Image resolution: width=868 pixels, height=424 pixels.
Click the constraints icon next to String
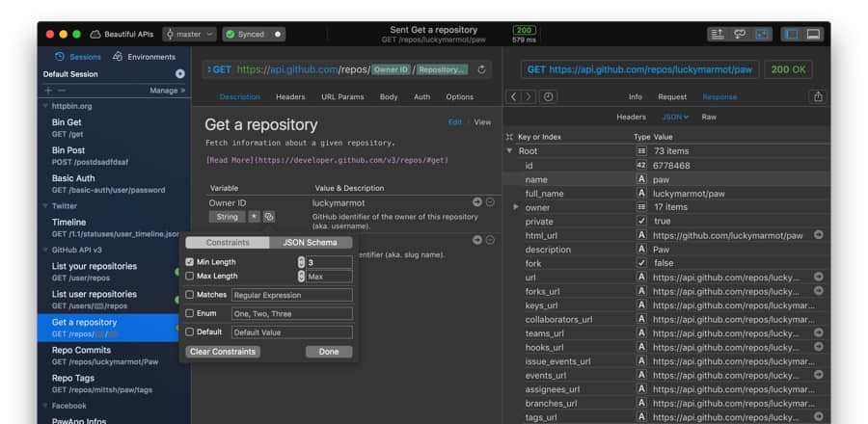(269, 217)
